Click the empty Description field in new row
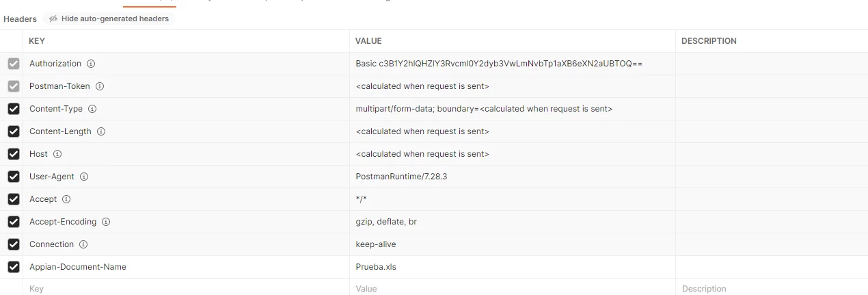This screenshot has height=295, width=868. click(772, 288)
